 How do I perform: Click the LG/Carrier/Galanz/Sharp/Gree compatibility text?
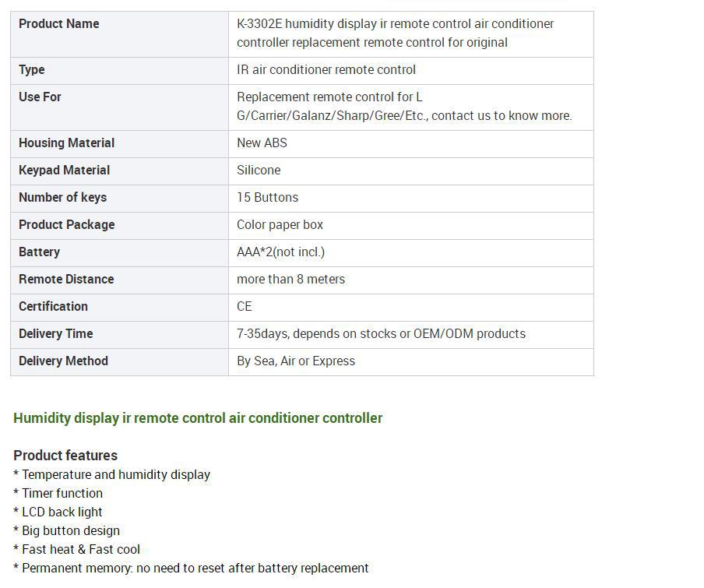(403, 107)
